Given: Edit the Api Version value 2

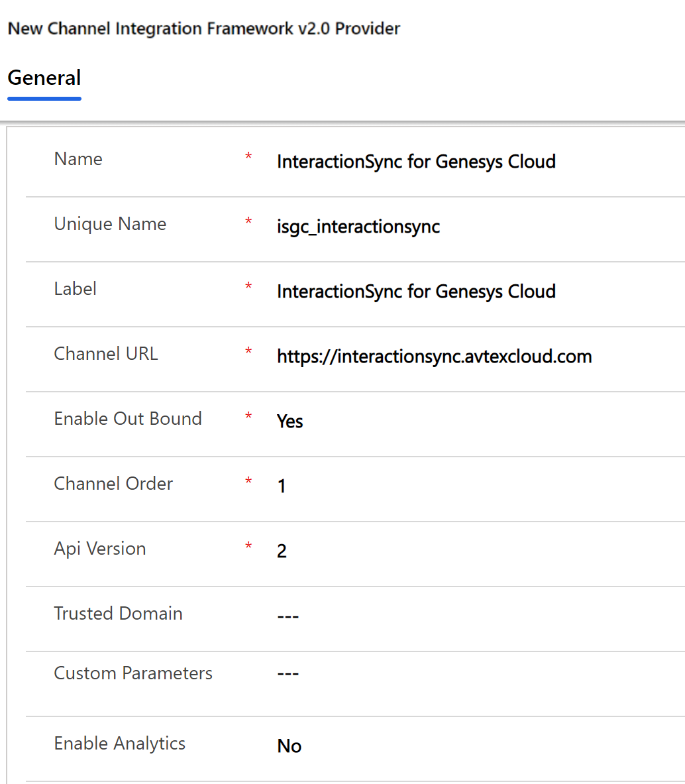Looking at the screenshot, I should click(282, 551).
